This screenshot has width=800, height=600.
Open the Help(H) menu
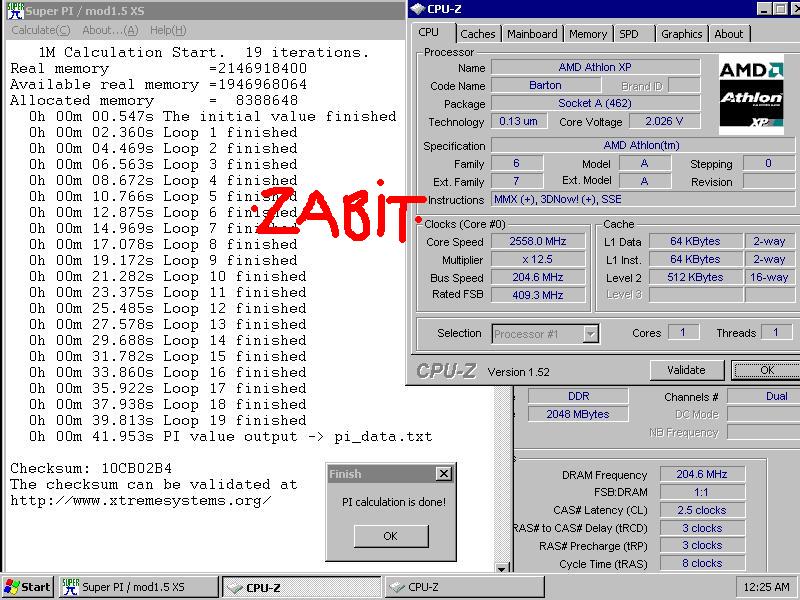[168, 30]
